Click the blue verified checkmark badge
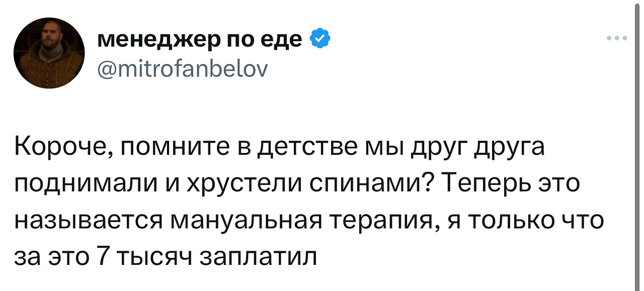The image size is (644, 291). coord(320,40)
